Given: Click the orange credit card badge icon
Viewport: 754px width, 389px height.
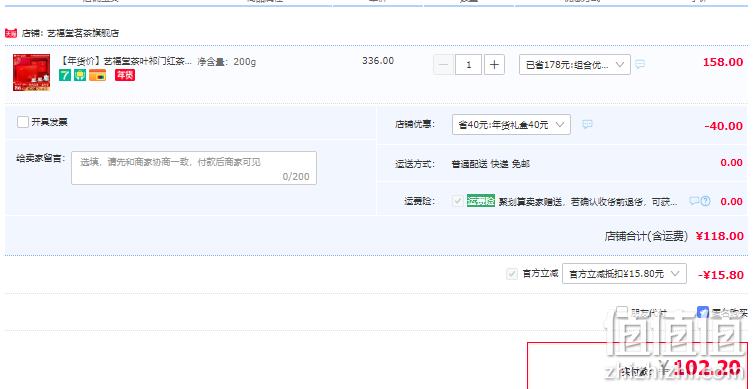Looking at the screenshot, I should point(98,75).
